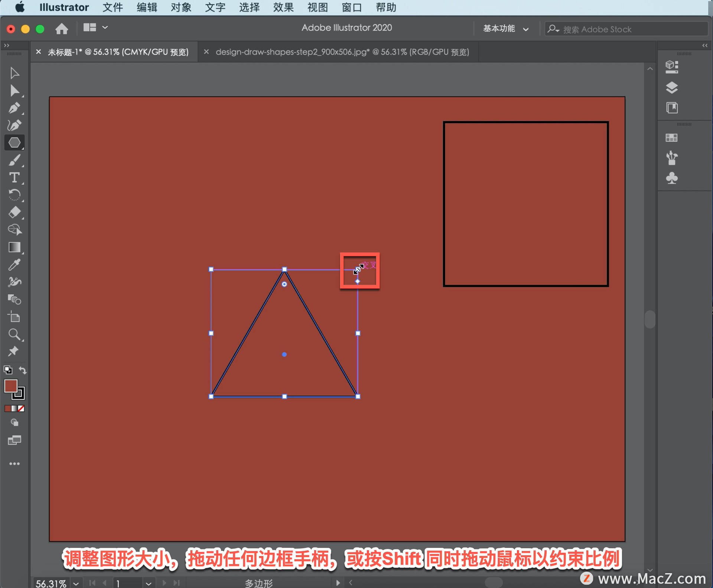Apply solid Color mode swatch
This screenshot has height=588, width=713.
[x=7, y=409]
